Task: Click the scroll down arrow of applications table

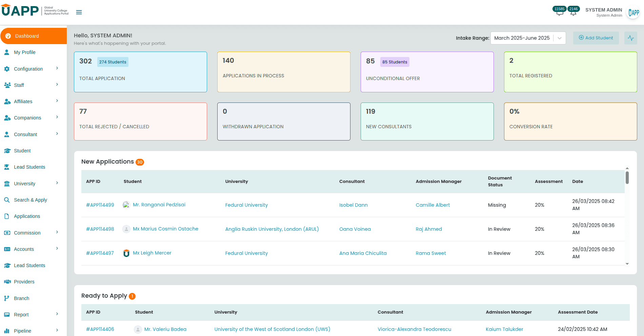Action: (627, 264)
